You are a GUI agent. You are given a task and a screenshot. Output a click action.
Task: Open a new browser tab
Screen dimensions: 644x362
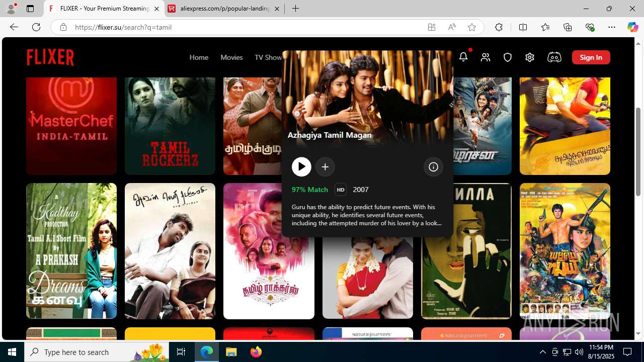[296, 9]
